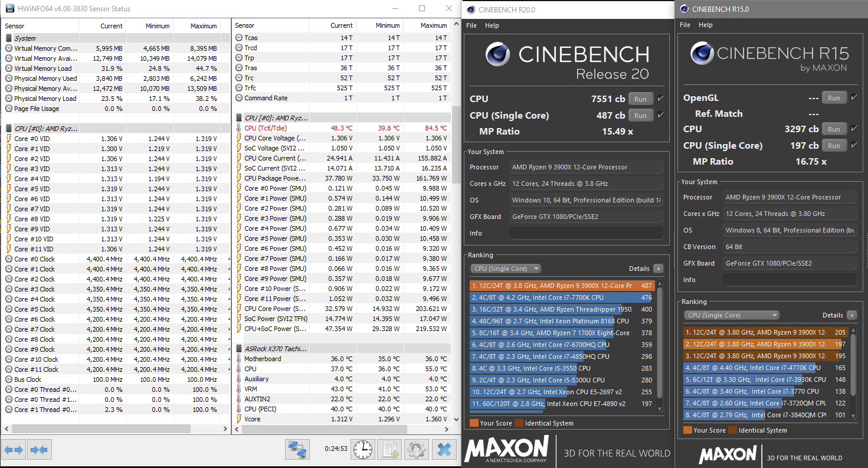
Task: Click the Bus Clock round icon
Action: point(8,379)
